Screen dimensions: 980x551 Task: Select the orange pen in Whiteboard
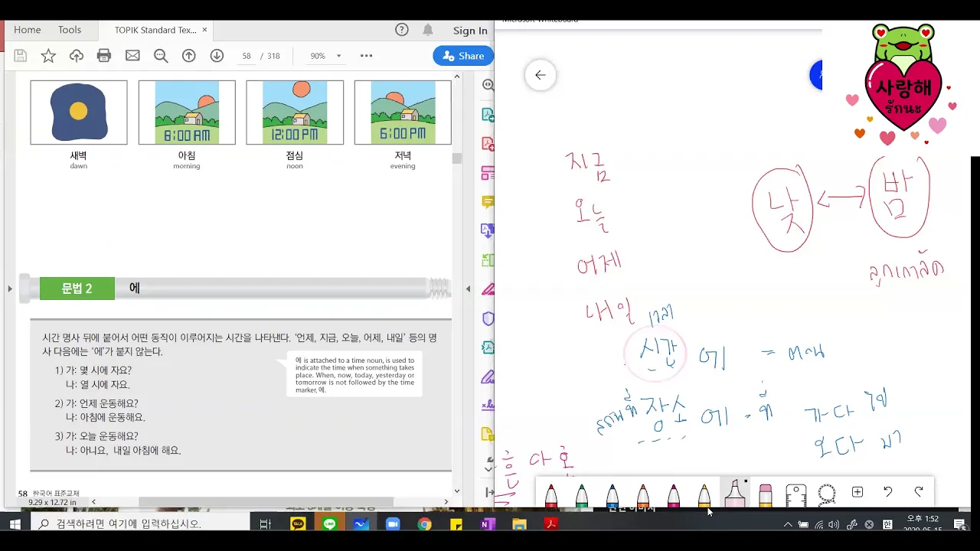[x=643, y=494]
